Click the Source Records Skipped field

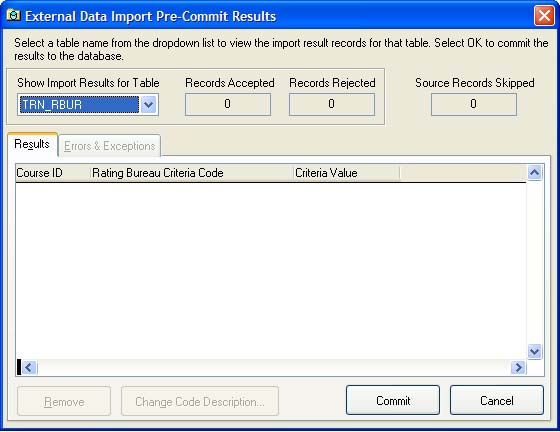(474, 104)
